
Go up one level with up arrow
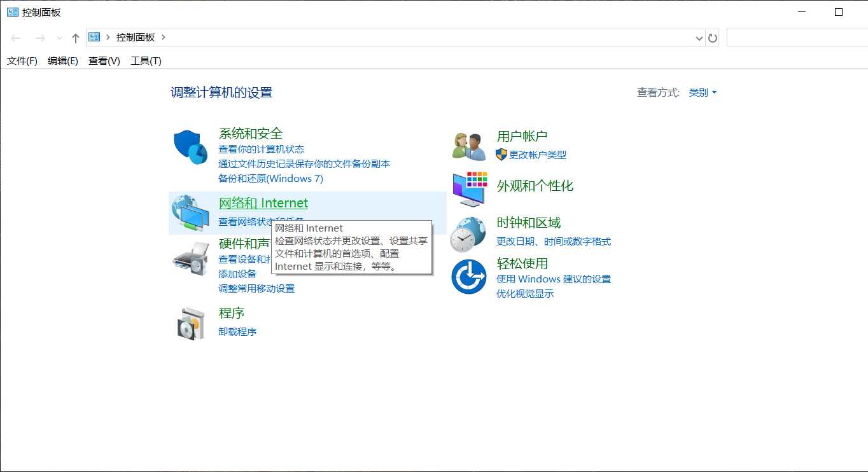coord(76,38)
